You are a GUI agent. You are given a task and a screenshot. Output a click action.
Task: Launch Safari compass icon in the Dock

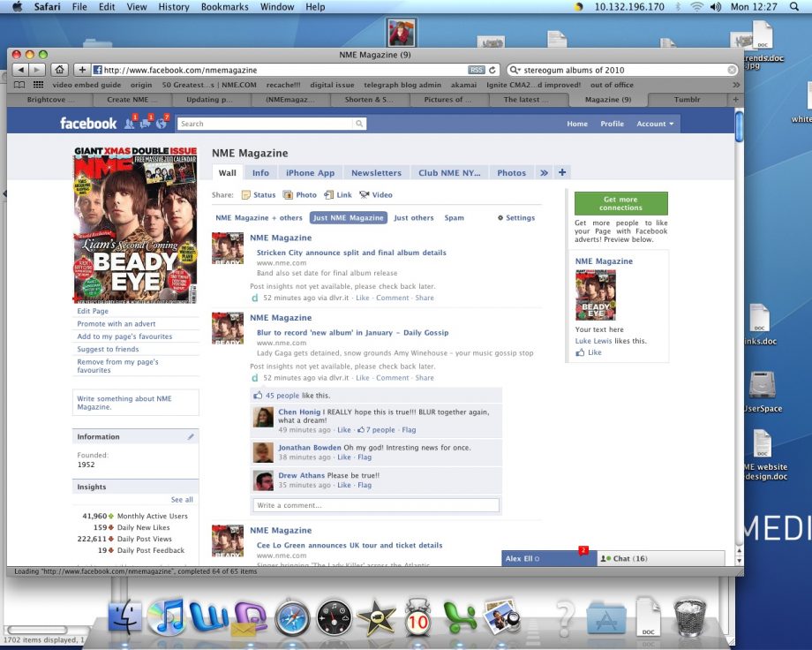click(292, 618)
